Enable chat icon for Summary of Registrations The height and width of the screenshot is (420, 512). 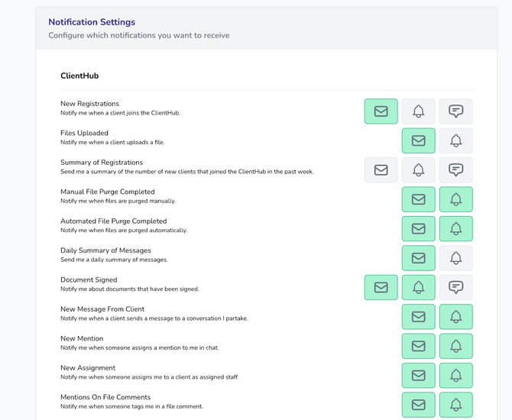pyautogui.click(x=455, y=170)
